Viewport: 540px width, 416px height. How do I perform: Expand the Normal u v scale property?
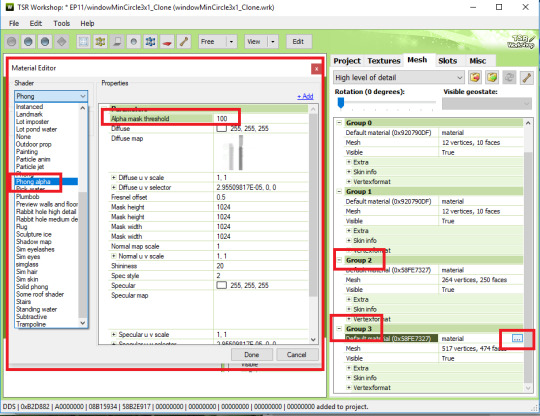coord(113,256)
